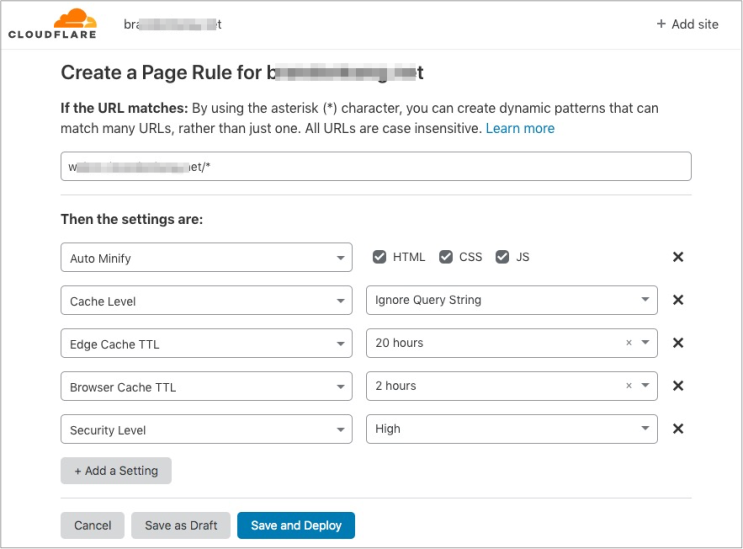
Task: Open the Edge Cache TTL setting dropdown
Action: (x=206, y=343)
